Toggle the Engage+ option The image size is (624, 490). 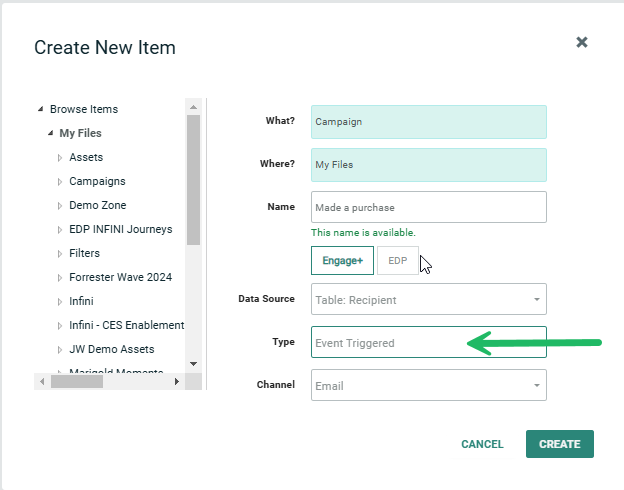coord(342,261)
